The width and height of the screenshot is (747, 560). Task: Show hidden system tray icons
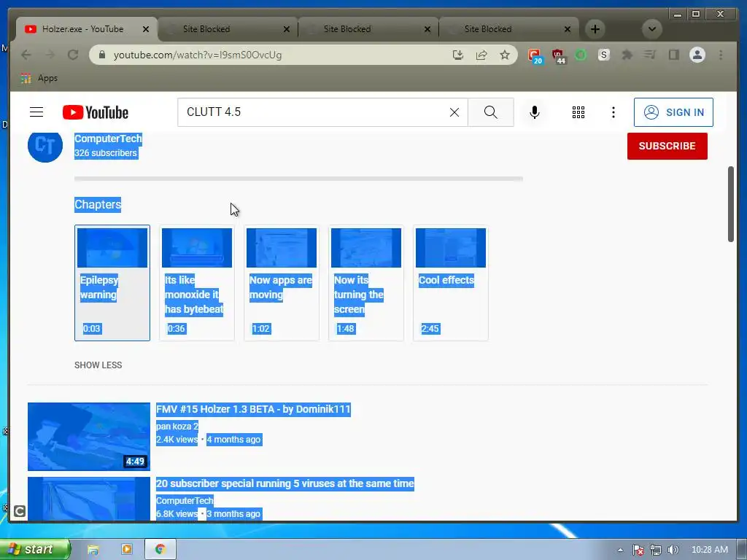point(620,550)
